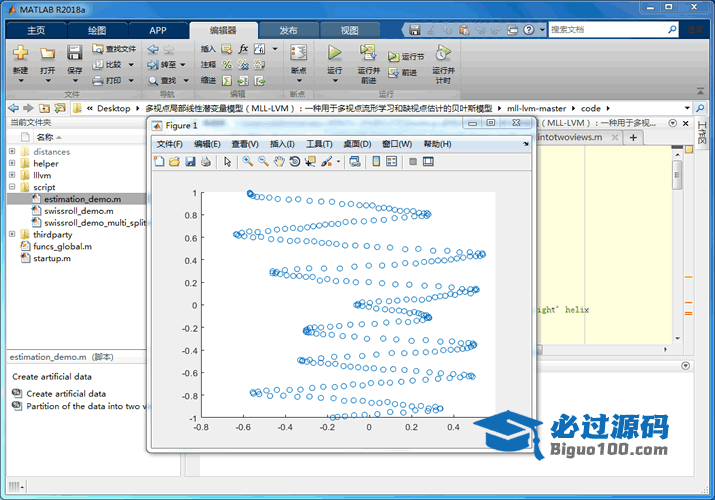Open the 文件(F) menu in Figure 1
Viewport: 715px width, 500px height.
(170, 144)
